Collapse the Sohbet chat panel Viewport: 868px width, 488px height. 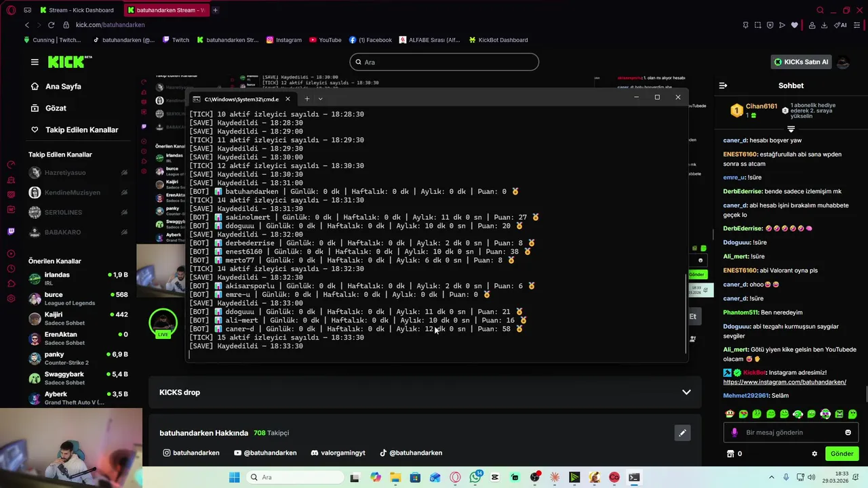coord(723,85)
